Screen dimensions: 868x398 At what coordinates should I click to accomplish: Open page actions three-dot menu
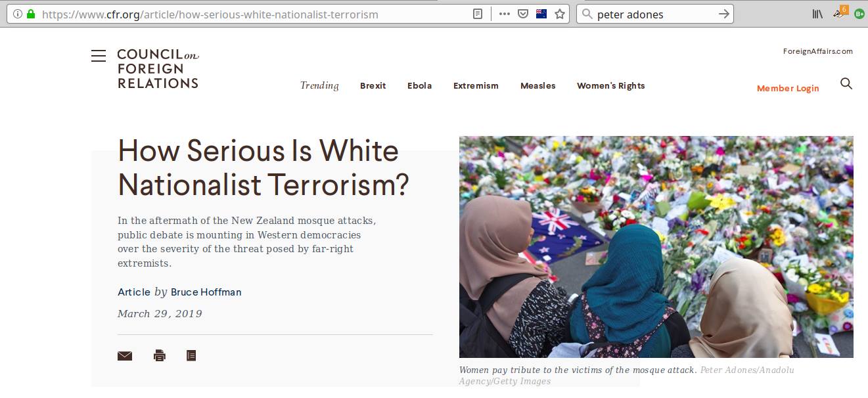505,14
